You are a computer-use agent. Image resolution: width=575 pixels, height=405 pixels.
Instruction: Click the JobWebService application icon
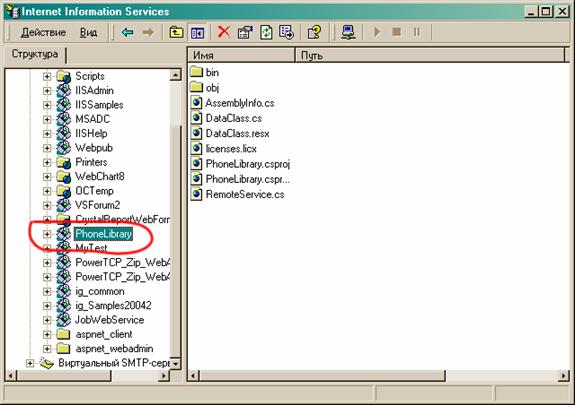[x=63, y=320]
